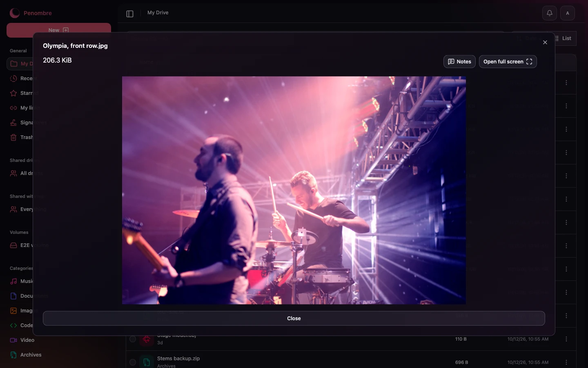Click the 696 B size value
The height and width of the screenshot is (368, 588).
(461, 362)
